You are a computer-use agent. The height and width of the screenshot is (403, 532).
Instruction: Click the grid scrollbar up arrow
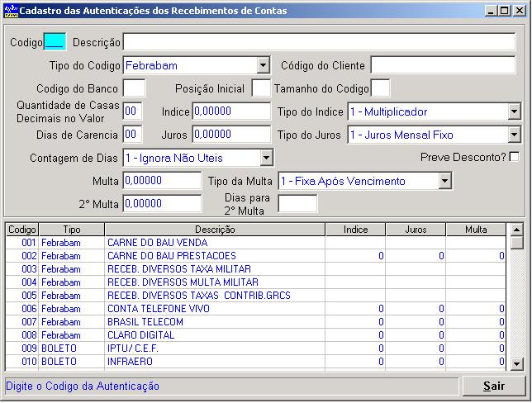click(x=517, y=230)
